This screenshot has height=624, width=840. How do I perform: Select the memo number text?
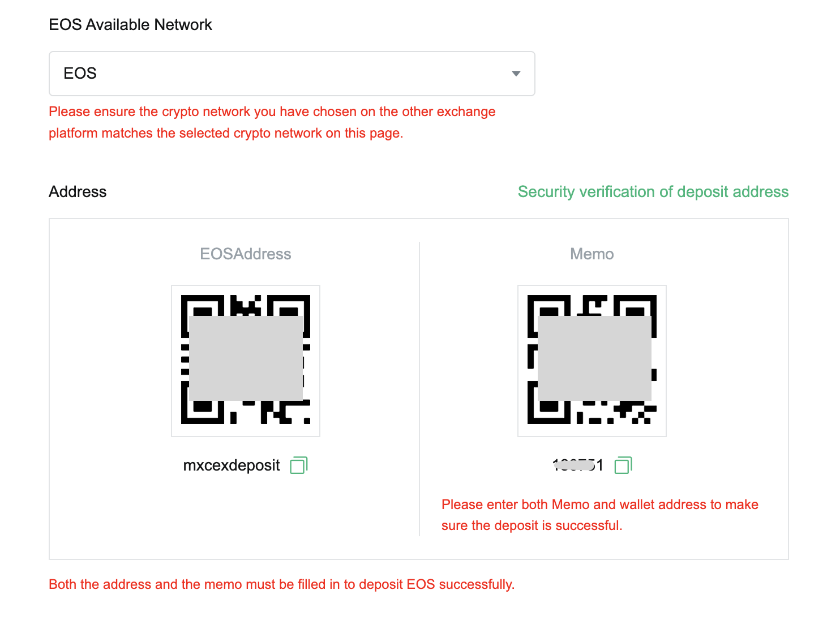(x=578, y=465)
